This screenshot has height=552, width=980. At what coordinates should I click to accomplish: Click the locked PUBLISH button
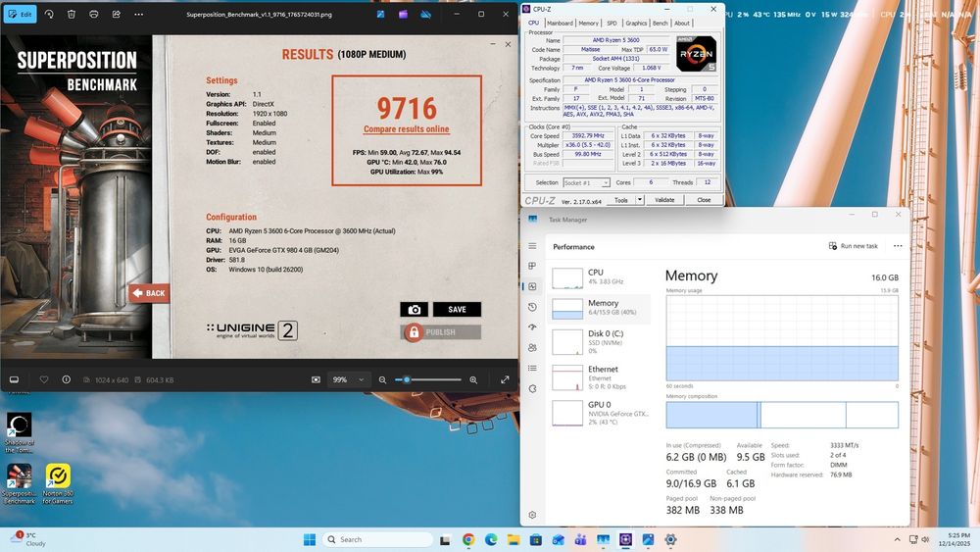click(441, 332)
